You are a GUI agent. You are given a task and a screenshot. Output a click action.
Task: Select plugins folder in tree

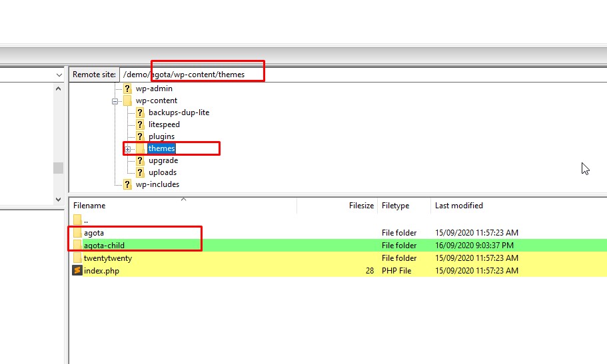click(x=161, y=136)
